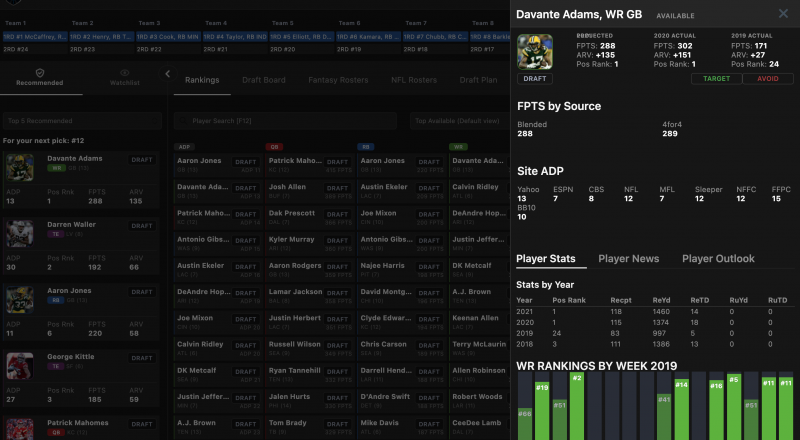The width and height of the screenshot is (800, 440).
Task: Select the 2019 row in Stats by Year
Action: (655, 333)
